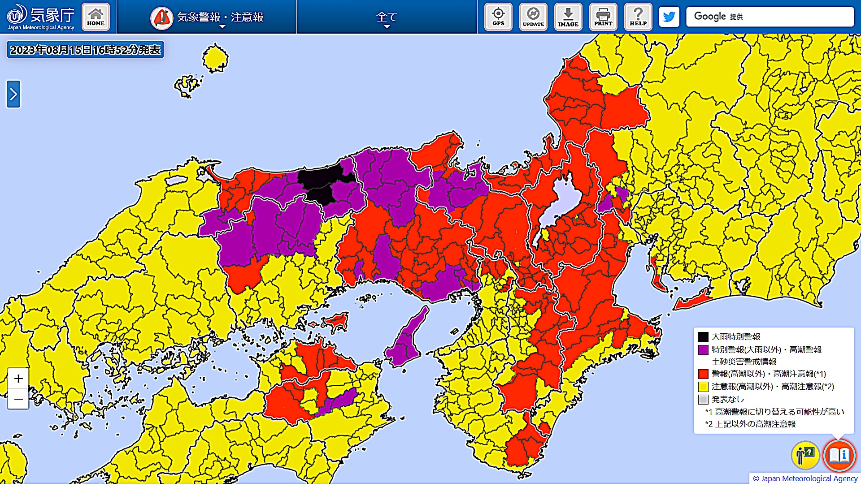Open Japan Meteorological Agency copyright link
861x504 pixels.
coord(805,478)
